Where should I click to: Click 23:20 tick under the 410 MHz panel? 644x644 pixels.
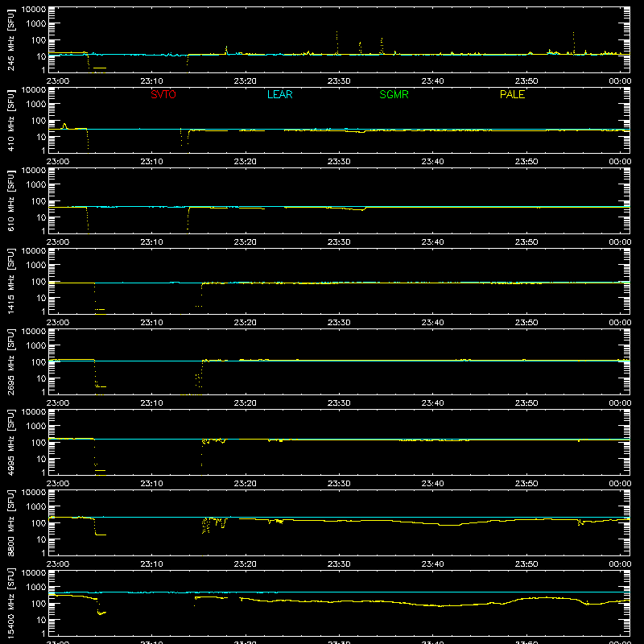point(246,162)
